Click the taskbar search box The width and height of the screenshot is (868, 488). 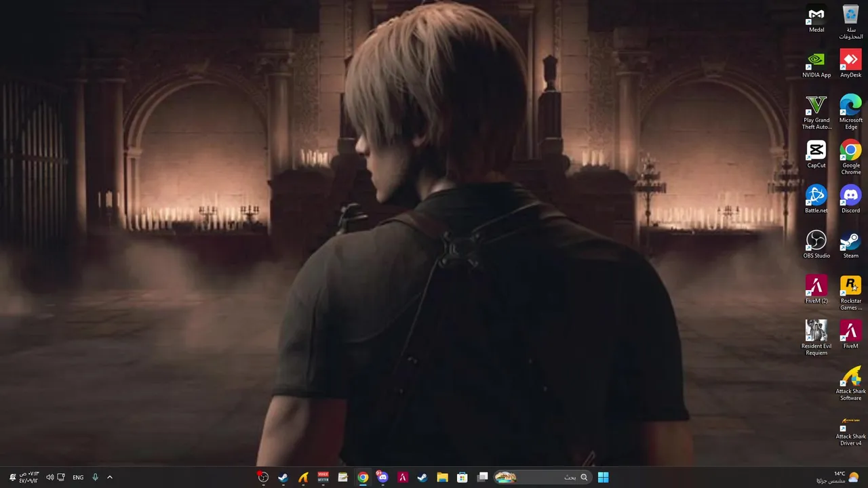click(542, 477)
